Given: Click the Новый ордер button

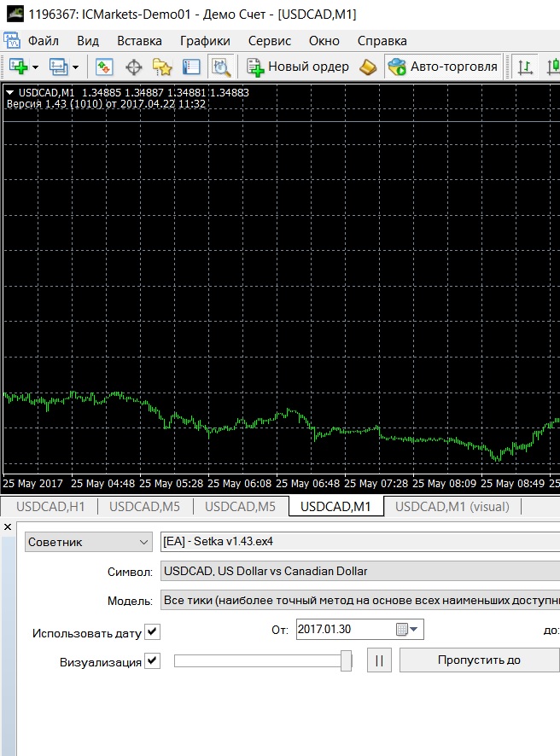Looking at the screenshot, I should [298, 67].
